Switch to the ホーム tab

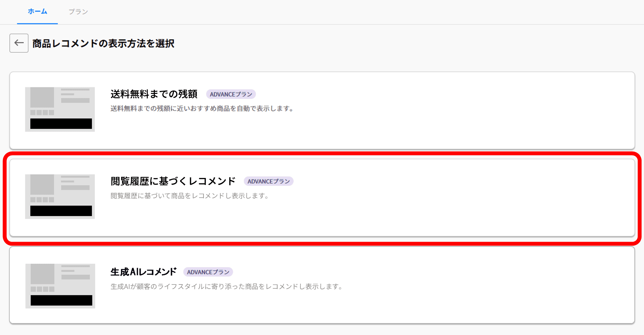point(37,12)
